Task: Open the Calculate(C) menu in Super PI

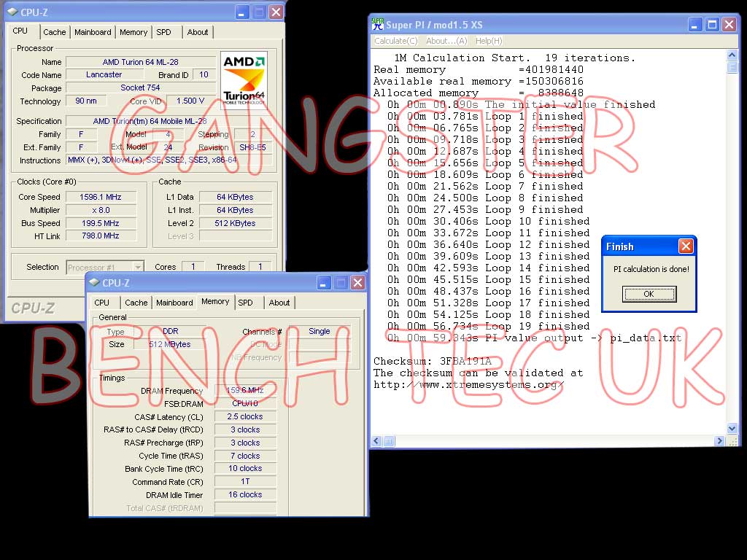Action: pos(396,41)
